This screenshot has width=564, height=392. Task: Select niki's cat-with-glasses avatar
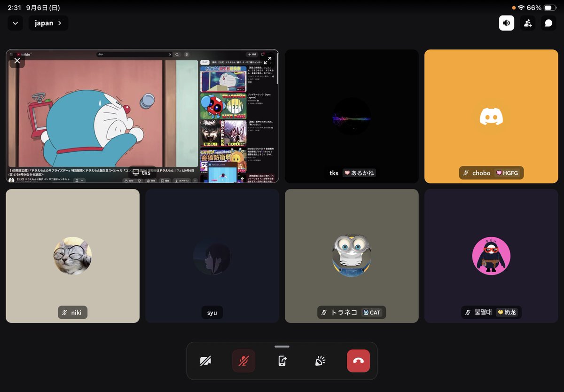pyautogui.click(x=72, y=256)
